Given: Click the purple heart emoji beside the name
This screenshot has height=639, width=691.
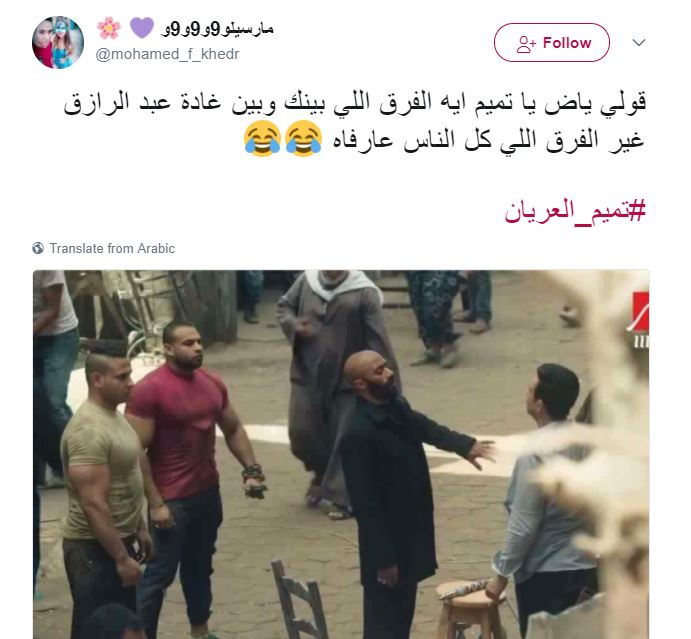Looking at the screenshot, I should pos(141,27).
